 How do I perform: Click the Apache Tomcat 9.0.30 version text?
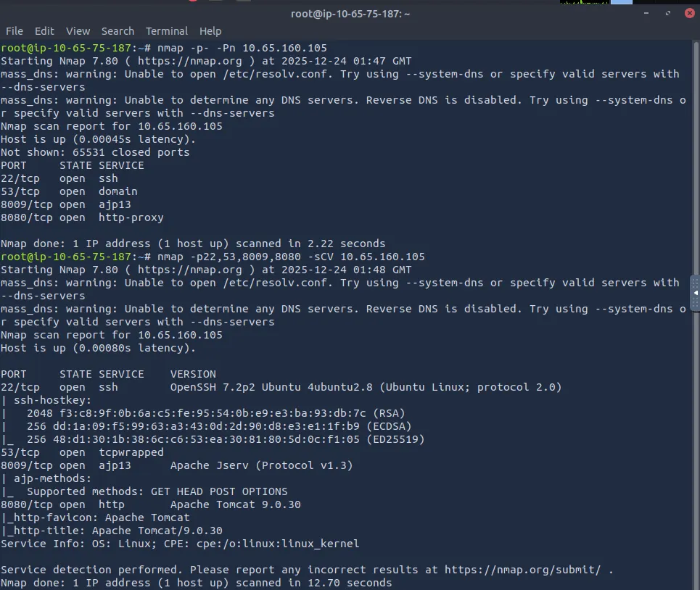(x=235, y=504)
